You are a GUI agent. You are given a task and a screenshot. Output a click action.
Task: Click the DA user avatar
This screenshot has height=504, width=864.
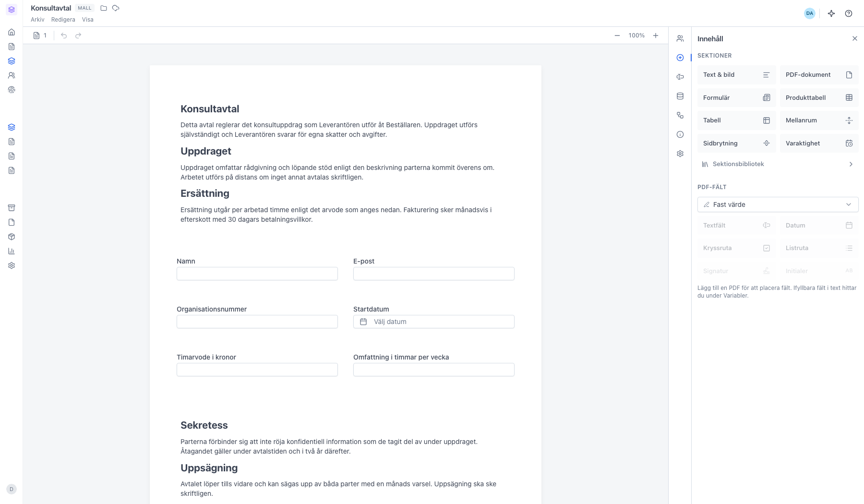[810, 13]
